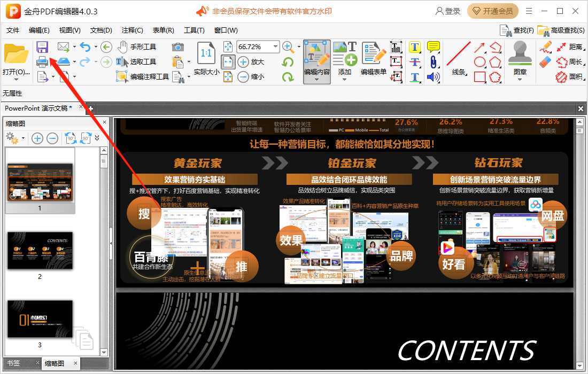Screen dimensions: 588x374
Task: Click the Scan icon in toolbar
Action: click(64, 61)
